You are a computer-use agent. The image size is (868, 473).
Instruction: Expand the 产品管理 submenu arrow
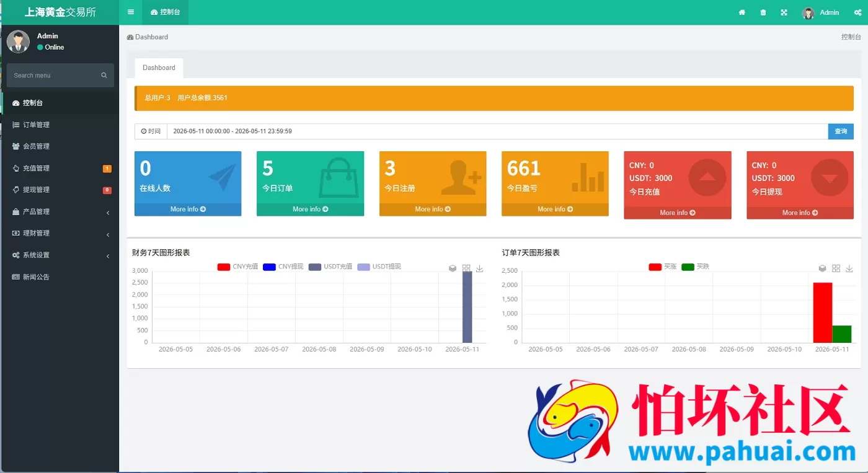pos(108,213)
